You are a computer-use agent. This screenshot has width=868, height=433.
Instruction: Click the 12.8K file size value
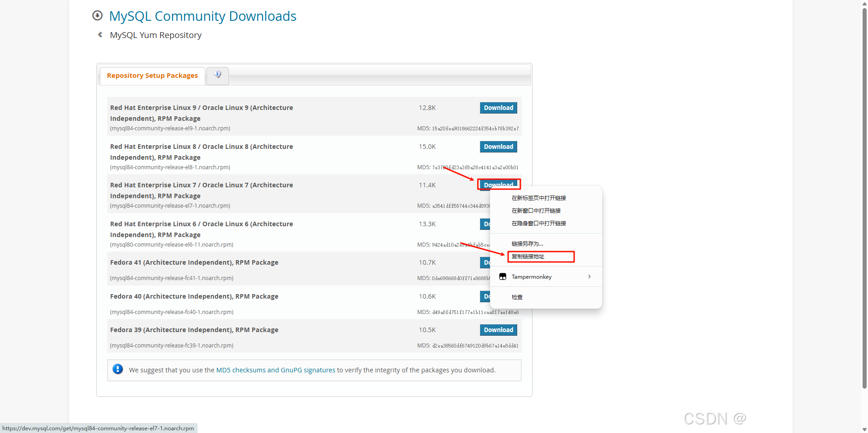[427, 108]
